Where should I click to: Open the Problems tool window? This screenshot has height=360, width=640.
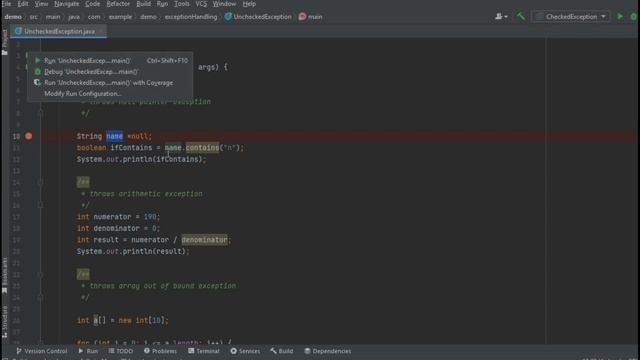point(160,351)
